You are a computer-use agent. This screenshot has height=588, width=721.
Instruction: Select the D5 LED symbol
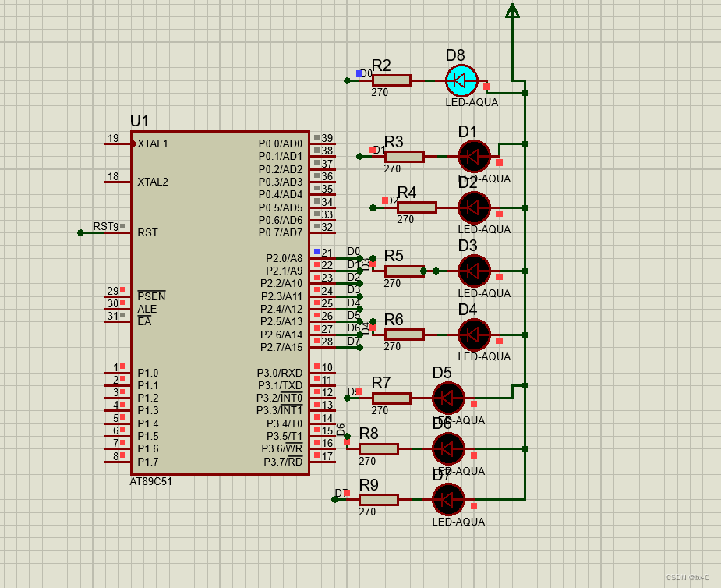(448, 398)
